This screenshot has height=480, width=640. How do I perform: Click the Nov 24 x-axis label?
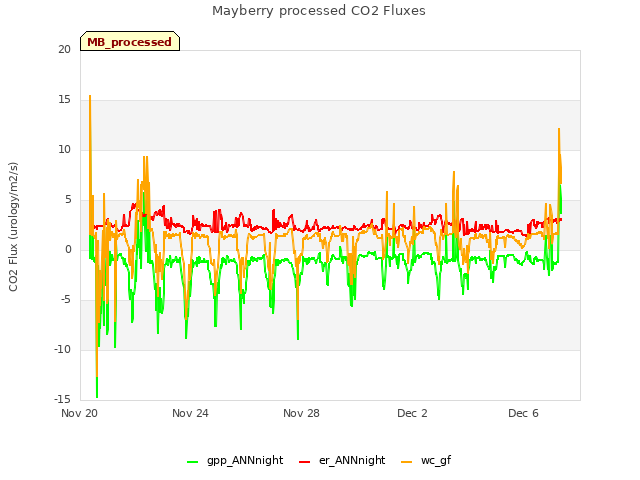[x=190, y=413]
